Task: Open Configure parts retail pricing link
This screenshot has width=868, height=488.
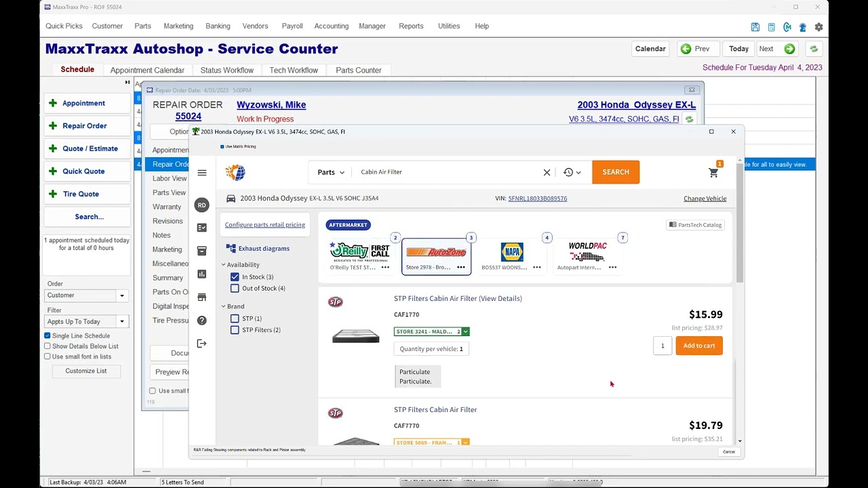Action: click(265, 225)
